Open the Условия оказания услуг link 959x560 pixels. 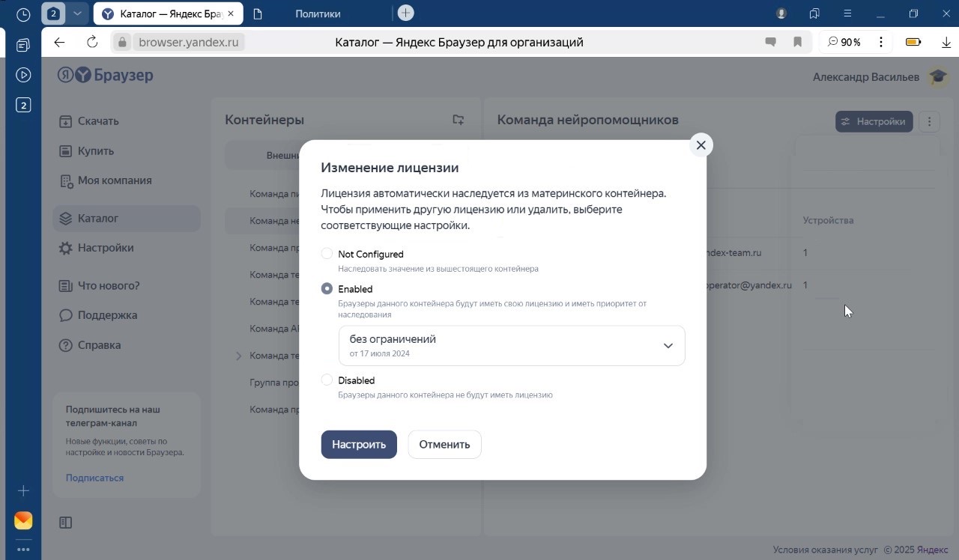click(825, 549)
